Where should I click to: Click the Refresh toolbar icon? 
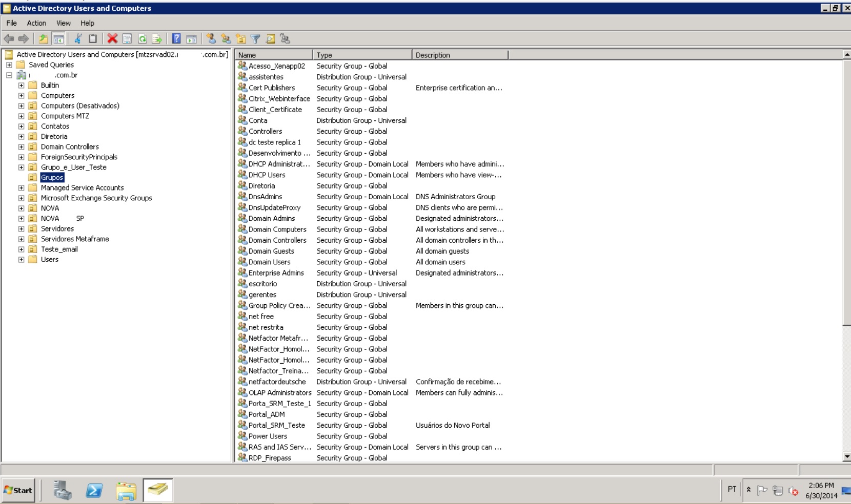pyautogui.click(x=142, y=39)
